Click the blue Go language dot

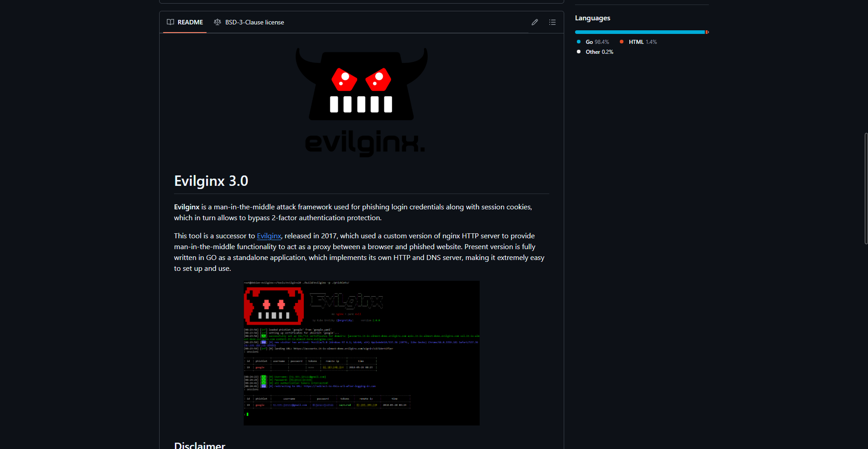(579, 42)
